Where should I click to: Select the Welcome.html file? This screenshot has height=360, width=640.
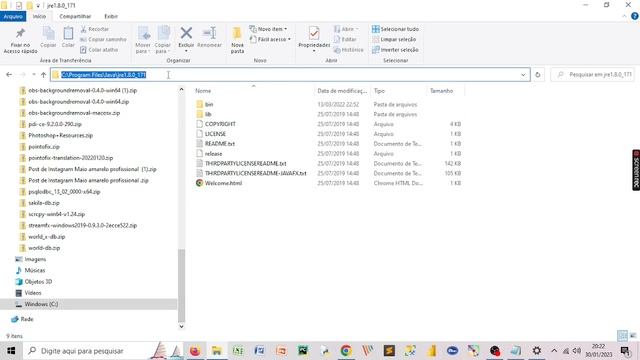click(223, 183)
